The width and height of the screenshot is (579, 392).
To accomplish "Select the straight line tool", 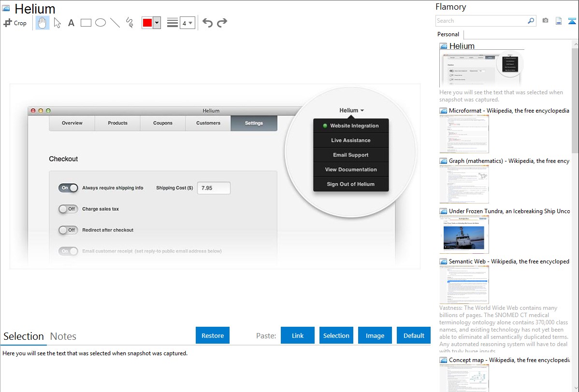I will (115, 23).
